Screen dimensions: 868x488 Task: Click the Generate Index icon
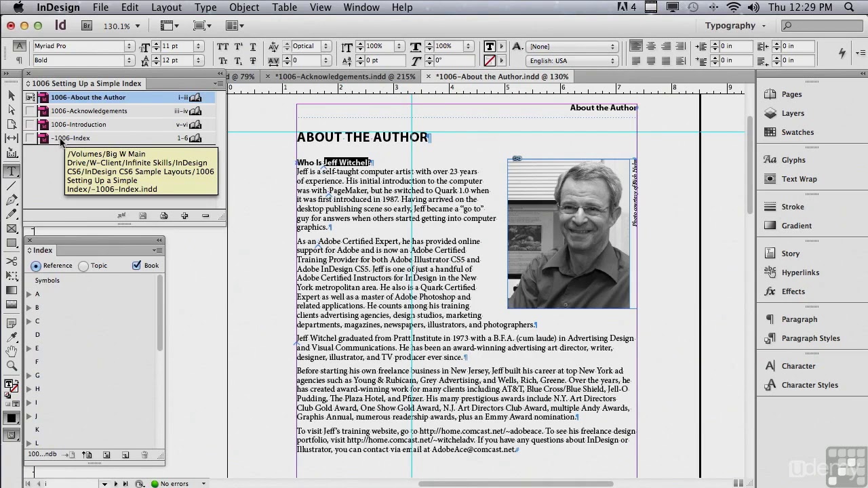point(106,455)
